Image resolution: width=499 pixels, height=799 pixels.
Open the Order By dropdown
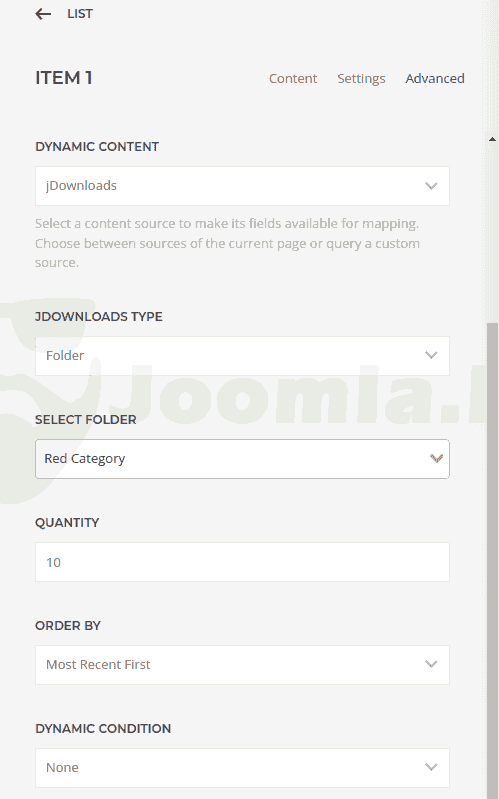pos(242,664)
